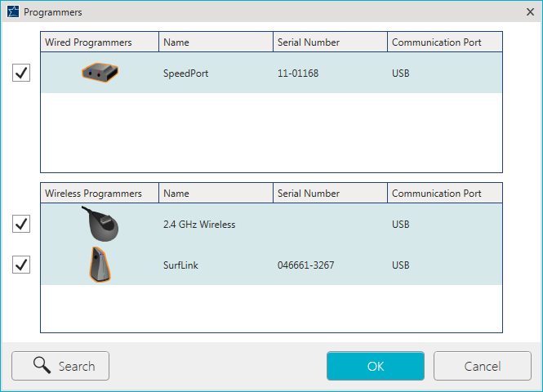Click Serial Number header in wireless table
The height and width of the screenshot is (392, 543).
331,194
